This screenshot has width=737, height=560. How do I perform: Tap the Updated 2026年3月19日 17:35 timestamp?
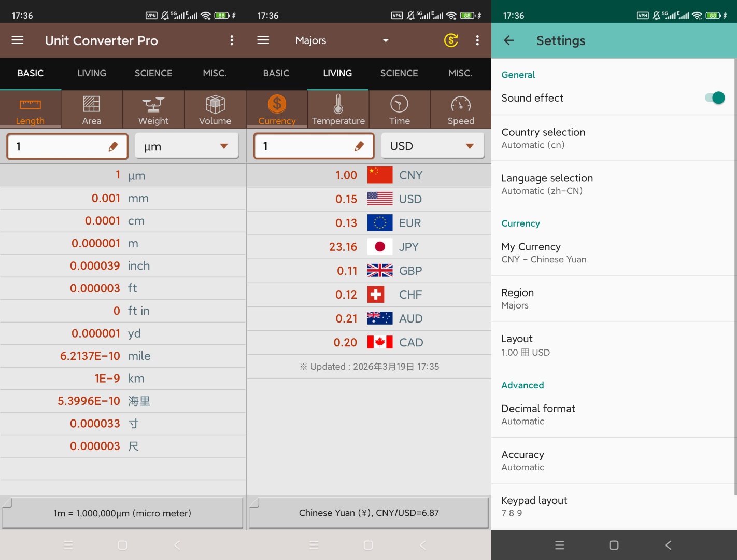coord(370,367)
